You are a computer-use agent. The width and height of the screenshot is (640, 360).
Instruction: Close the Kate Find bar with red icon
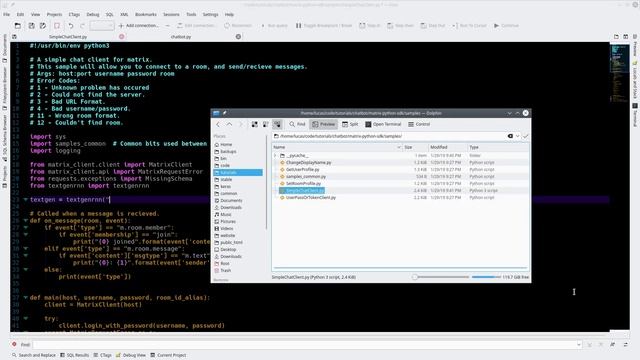pyautogui.click(x=14, y=344)
